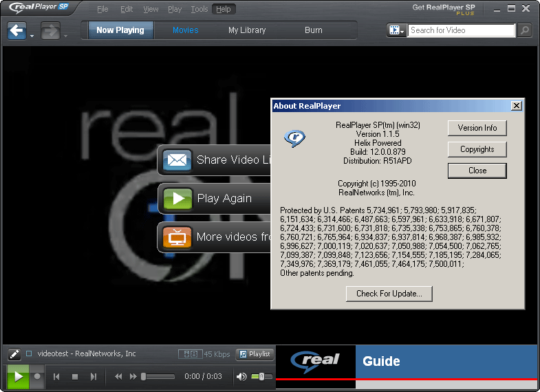Viewport: 540px width, 392px height.
Task: Click the More videos from button label
Action: coord(233,237)
